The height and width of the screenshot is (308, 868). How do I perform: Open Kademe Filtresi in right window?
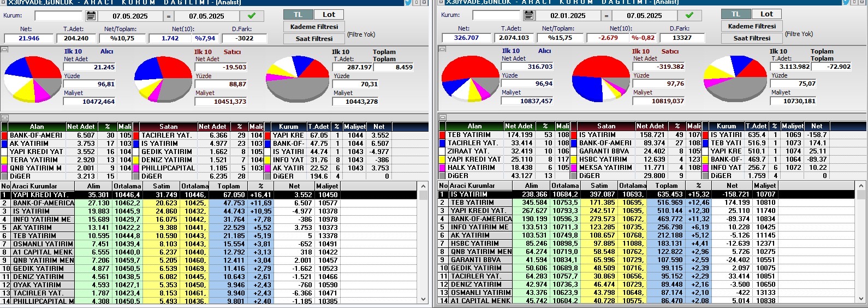[x=752, y=26]
